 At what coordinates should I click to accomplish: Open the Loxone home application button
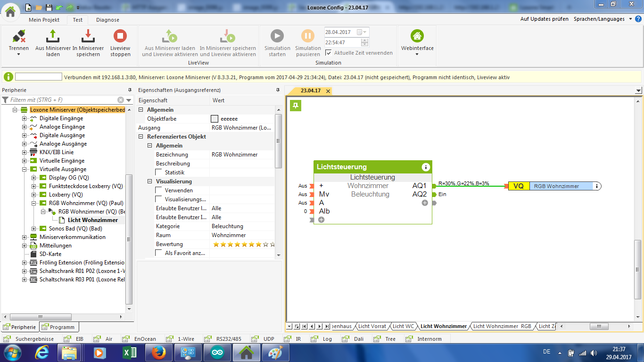coord(10,11)
